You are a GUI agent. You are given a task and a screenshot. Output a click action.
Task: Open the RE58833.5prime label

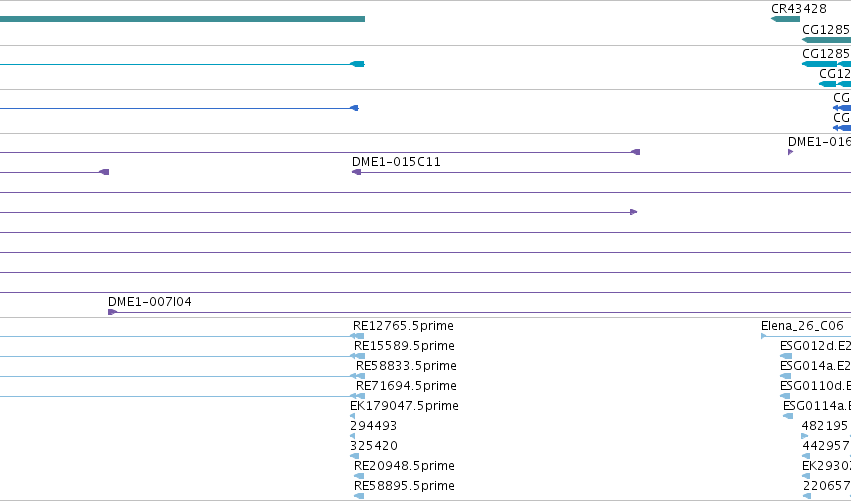(x=406, y=366)
